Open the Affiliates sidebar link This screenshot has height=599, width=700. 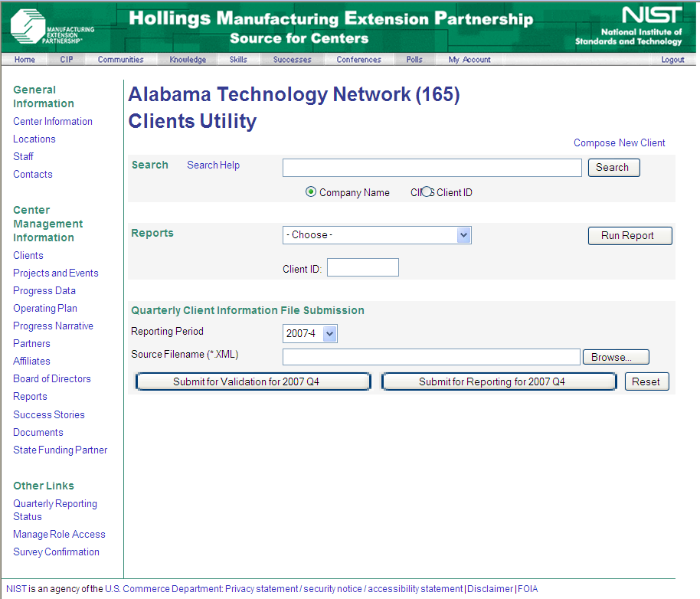coord(31,361)
